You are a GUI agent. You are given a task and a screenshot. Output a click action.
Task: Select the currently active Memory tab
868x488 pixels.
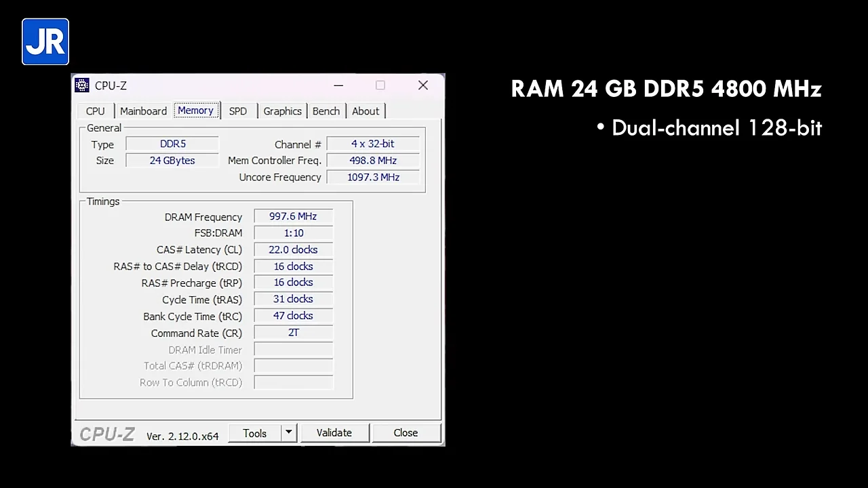click(195, 111)
